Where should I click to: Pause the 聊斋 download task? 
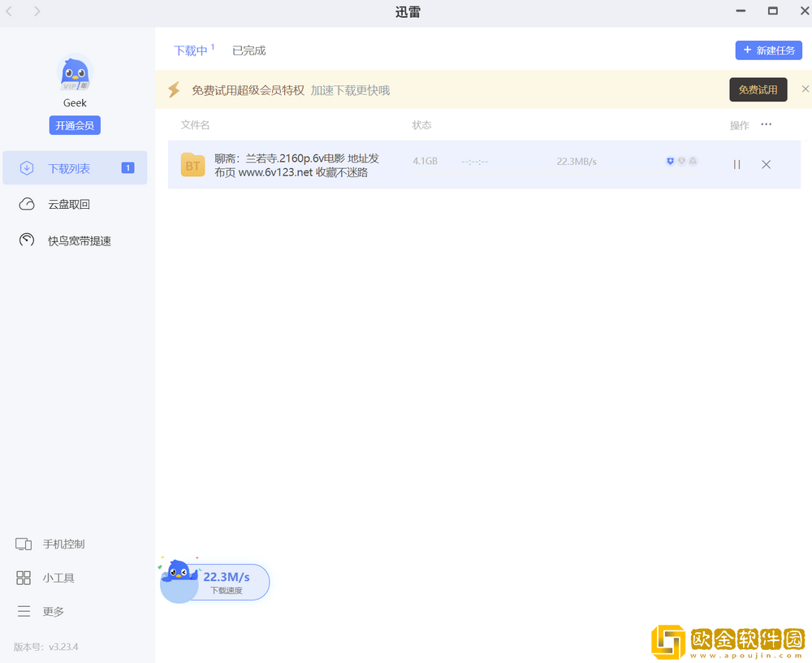[736, 164]
